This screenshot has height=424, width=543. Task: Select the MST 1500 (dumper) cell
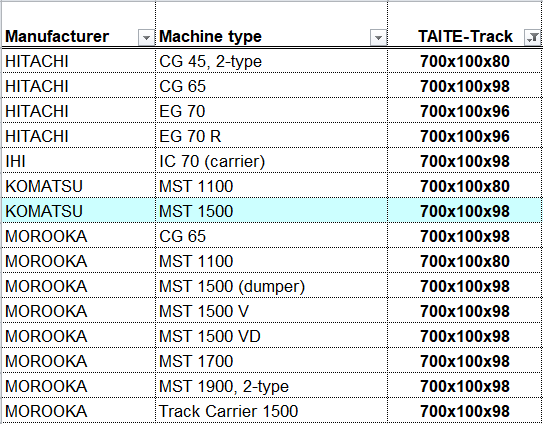click(x=272, y=286)
